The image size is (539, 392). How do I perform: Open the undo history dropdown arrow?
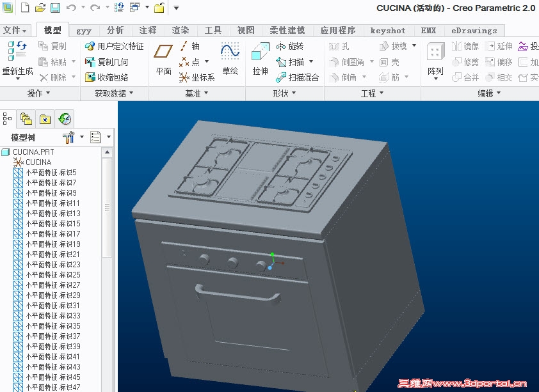[83, 7]
